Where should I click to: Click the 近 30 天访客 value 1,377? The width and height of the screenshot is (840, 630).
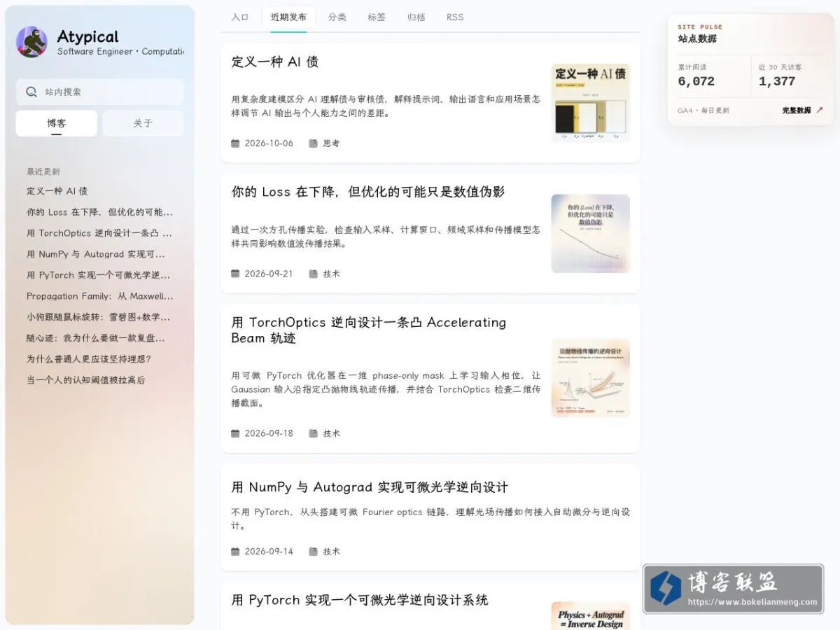[777, 81]
